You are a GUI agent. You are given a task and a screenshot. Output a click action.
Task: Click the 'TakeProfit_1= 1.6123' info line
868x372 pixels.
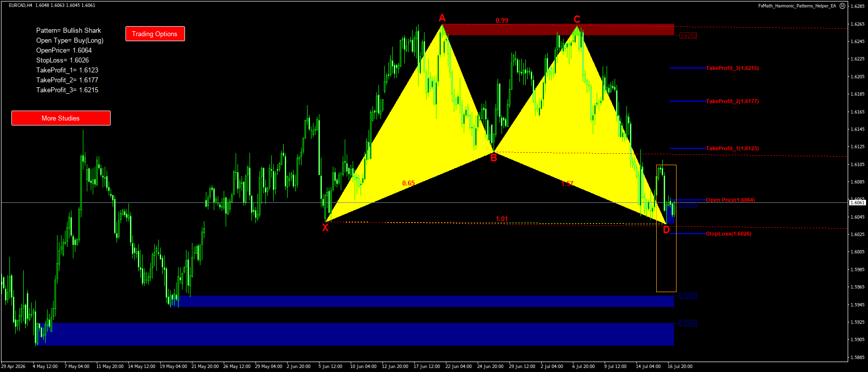coord(67,70)
